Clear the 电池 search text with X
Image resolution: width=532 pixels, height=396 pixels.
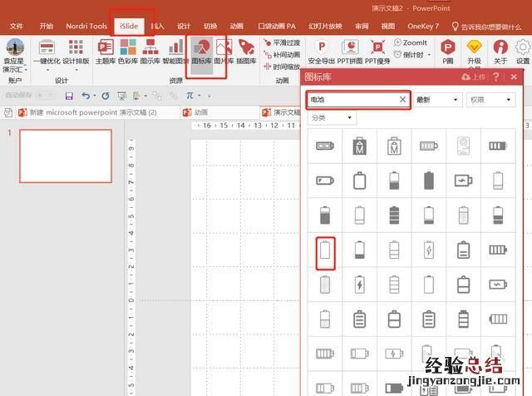(402, 100)
